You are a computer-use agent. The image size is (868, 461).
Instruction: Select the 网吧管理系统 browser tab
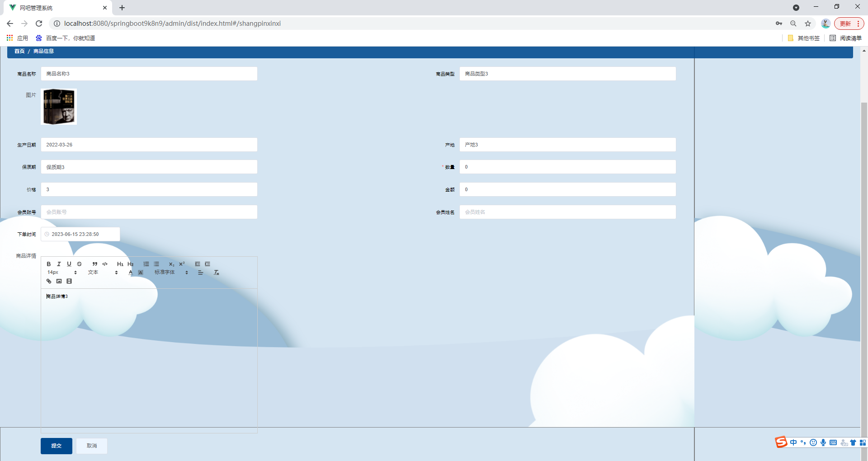point(58,8)
